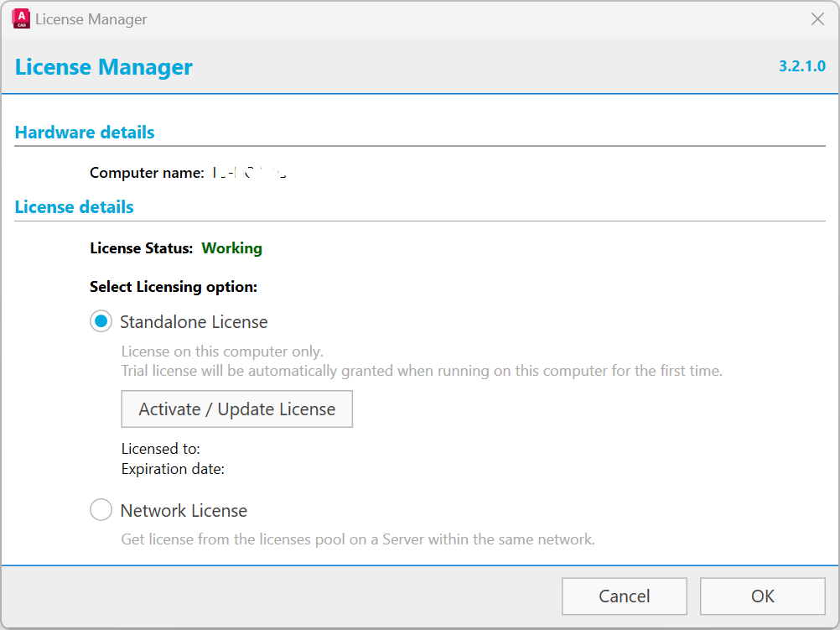
Task: Confirm with the OK button
Action: pos(762,596)
